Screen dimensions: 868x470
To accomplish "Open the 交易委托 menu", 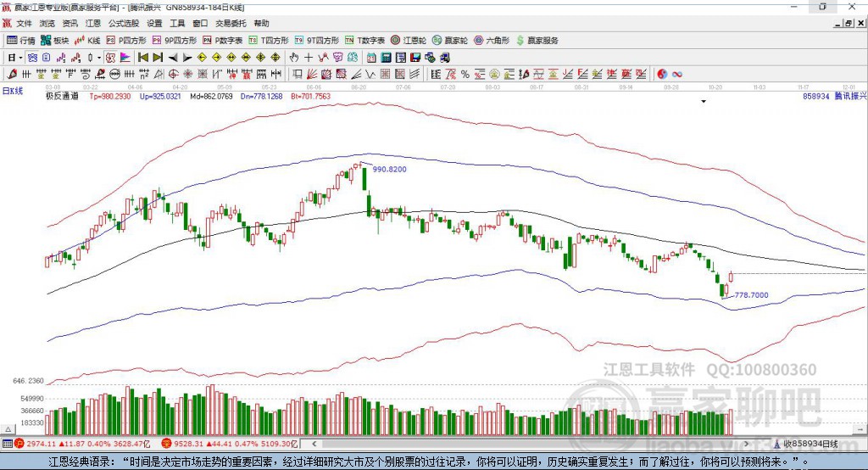I will (231, 23).
